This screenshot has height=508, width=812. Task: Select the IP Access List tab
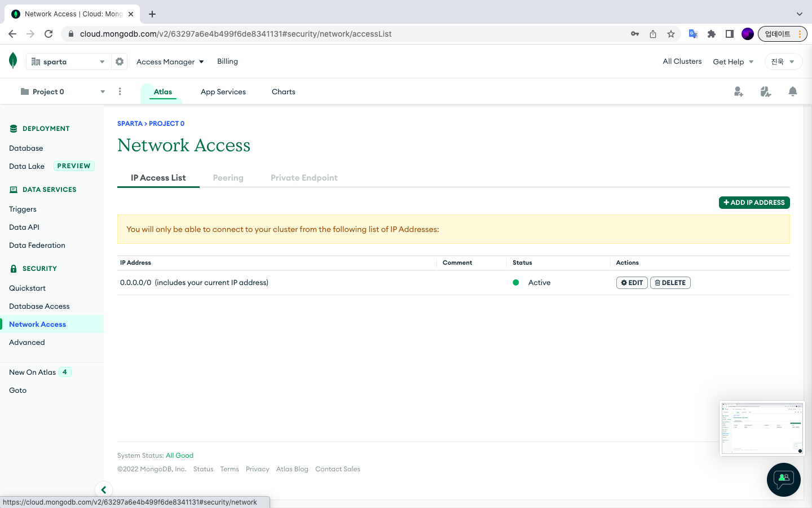point(158,177)
